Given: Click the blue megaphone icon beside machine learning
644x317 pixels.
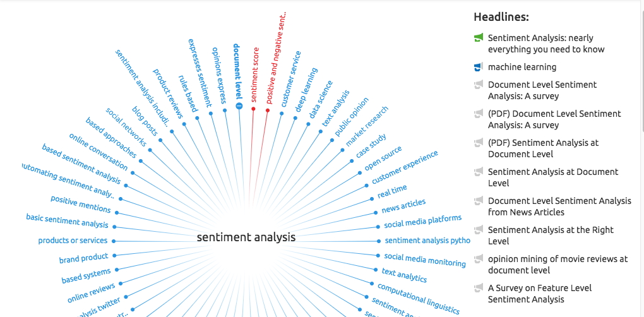Looking at the screenshot, I should [x=479, y=67].
